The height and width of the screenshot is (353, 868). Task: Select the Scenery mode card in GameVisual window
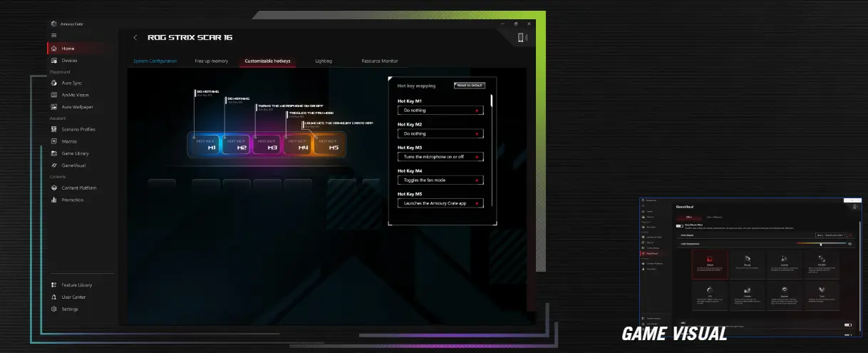[x=784, y=265]
